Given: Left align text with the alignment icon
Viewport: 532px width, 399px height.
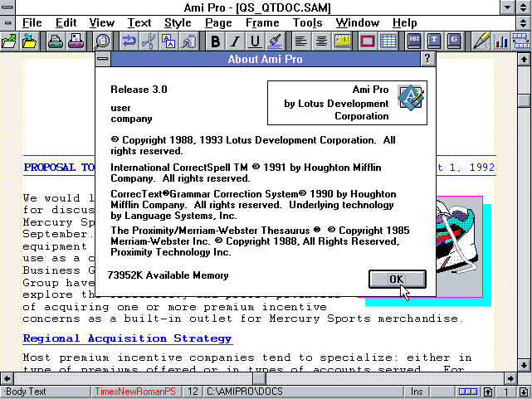Looking at the screenshot, I should 301,41.
